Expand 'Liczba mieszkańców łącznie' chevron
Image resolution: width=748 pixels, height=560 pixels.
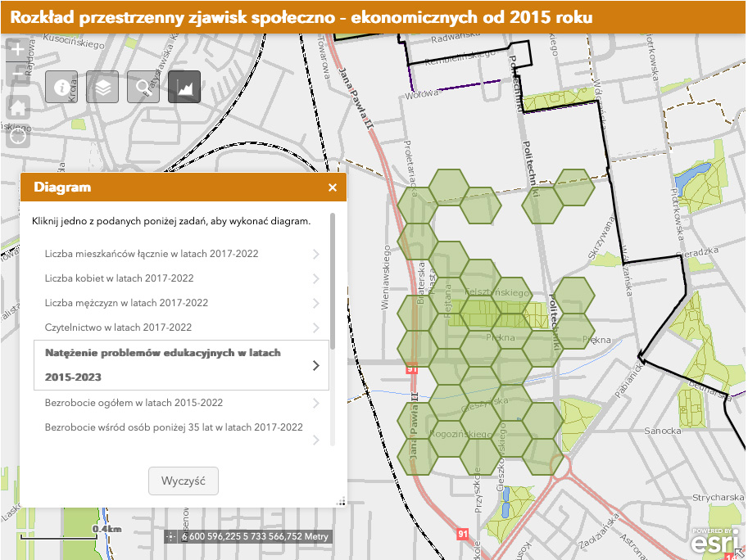pyautogui.click(x=316, y=254)
